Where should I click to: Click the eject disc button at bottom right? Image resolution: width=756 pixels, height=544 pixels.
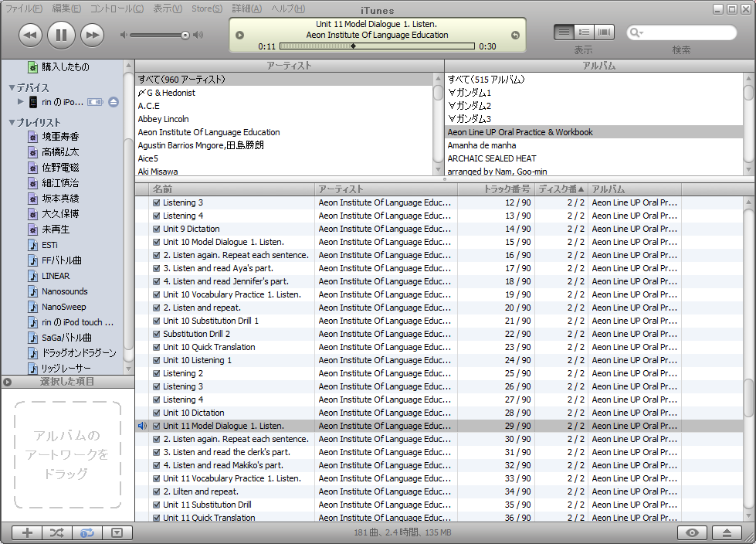(x=727, y=532)
